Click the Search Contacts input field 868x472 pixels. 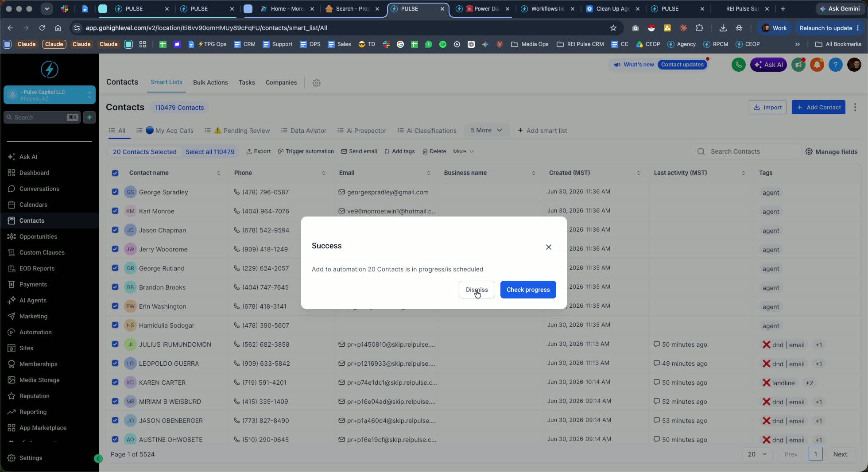click(x=746, y=151)
